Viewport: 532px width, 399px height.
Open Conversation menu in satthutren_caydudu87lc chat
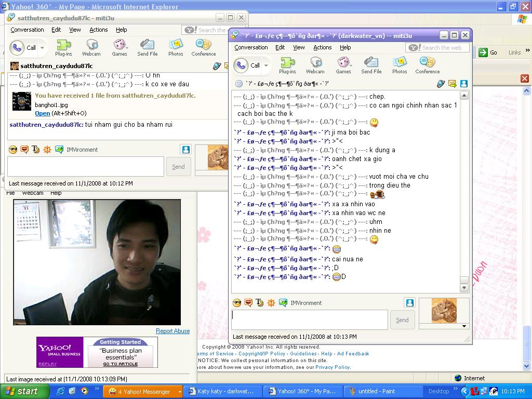click(27, 30)
